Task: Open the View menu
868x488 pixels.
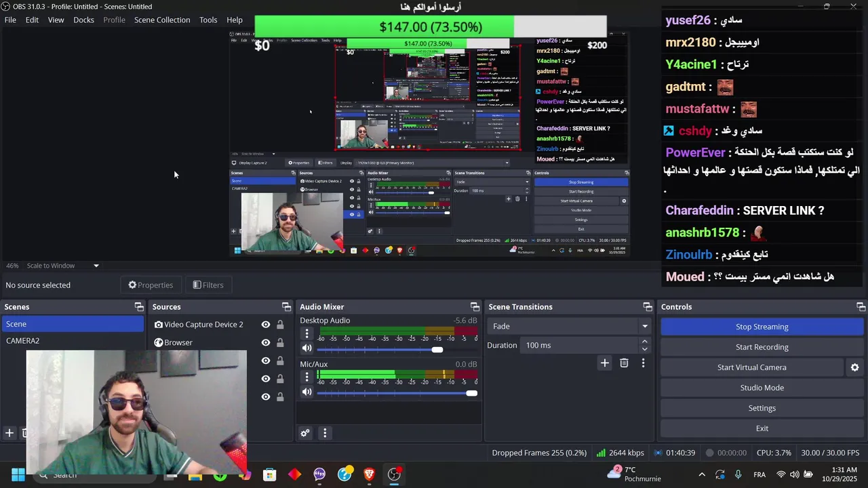Action: 56,20
